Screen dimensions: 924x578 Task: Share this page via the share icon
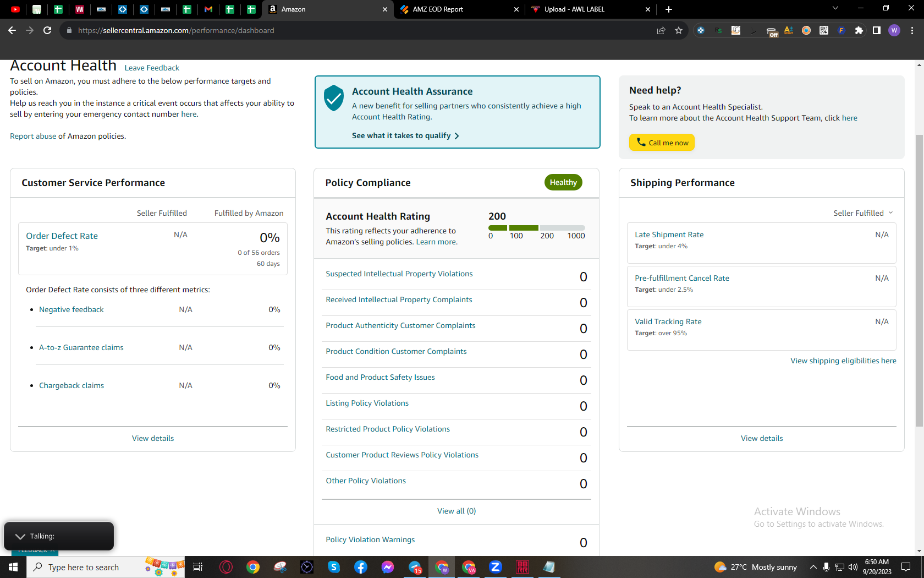661,30
